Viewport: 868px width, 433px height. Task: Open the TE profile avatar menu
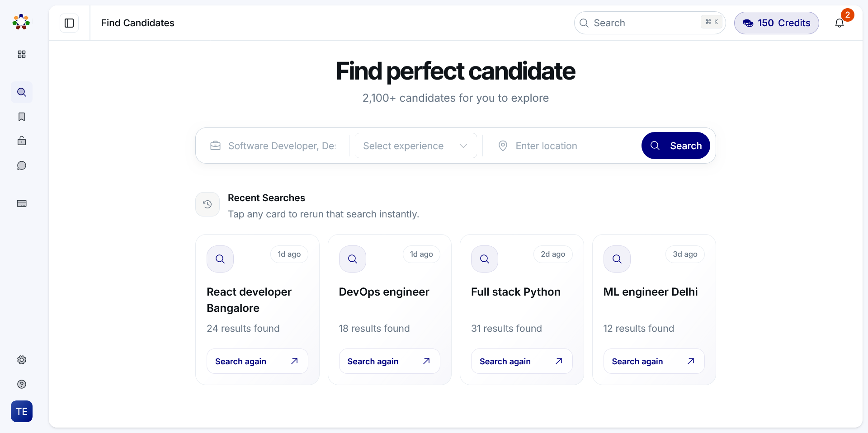click(x=21, y=411)
